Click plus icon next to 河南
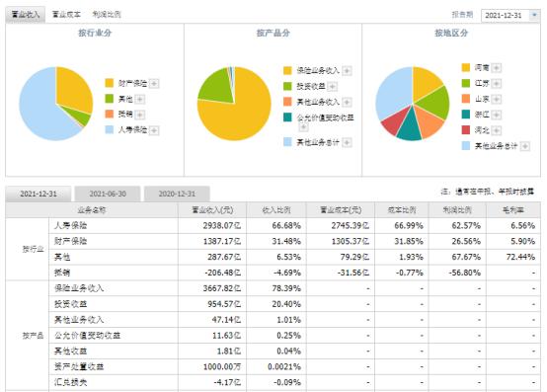Viewport: 547px width, 392px height. coord(497,68)
